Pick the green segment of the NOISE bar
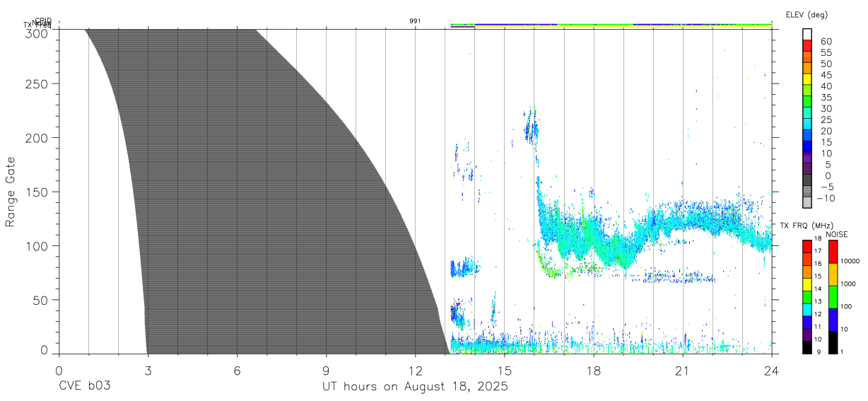The height and width of the screenshot is (401, 868). click(833, 296)
